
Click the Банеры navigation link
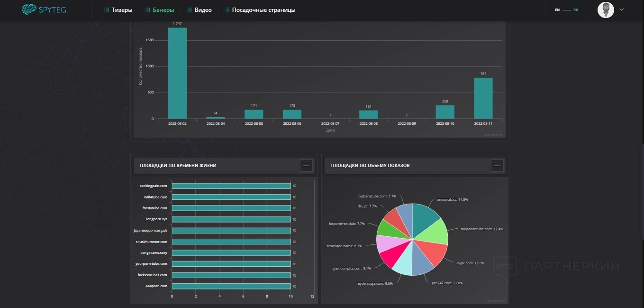163,10
